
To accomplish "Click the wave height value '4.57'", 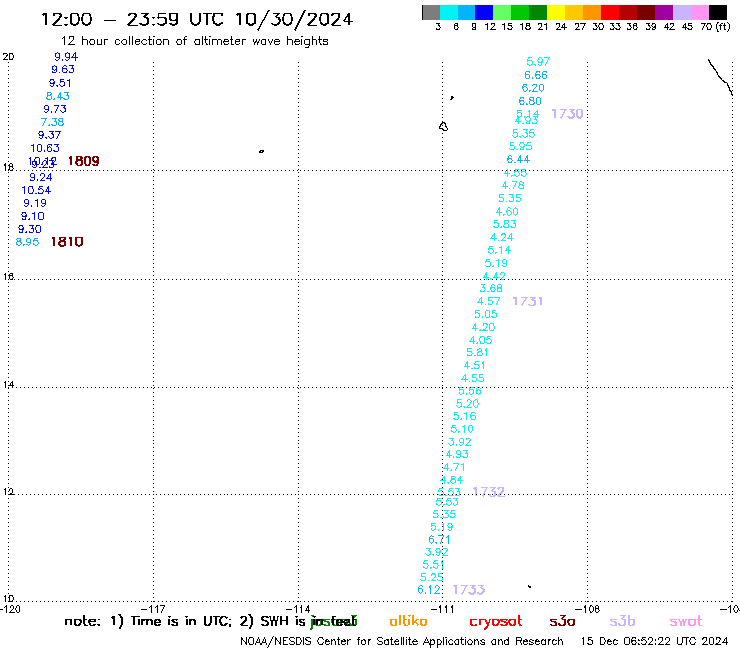I will point(488,301).
